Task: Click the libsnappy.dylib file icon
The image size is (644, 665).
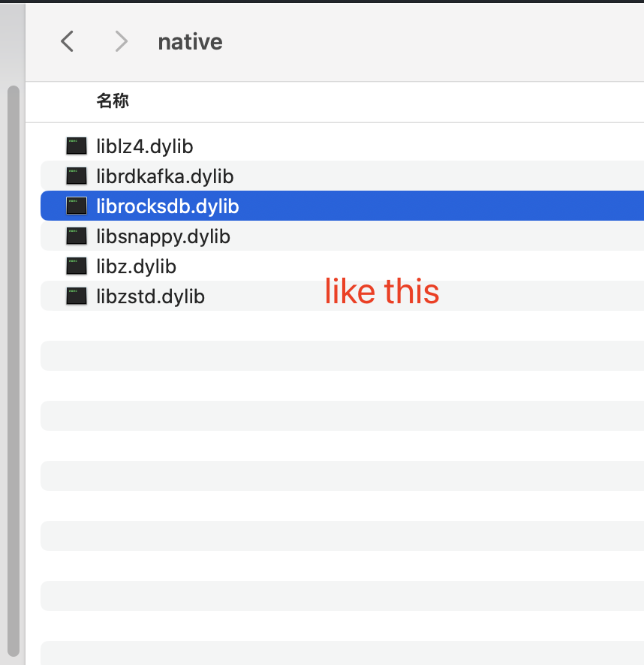Action: (76, 236)
